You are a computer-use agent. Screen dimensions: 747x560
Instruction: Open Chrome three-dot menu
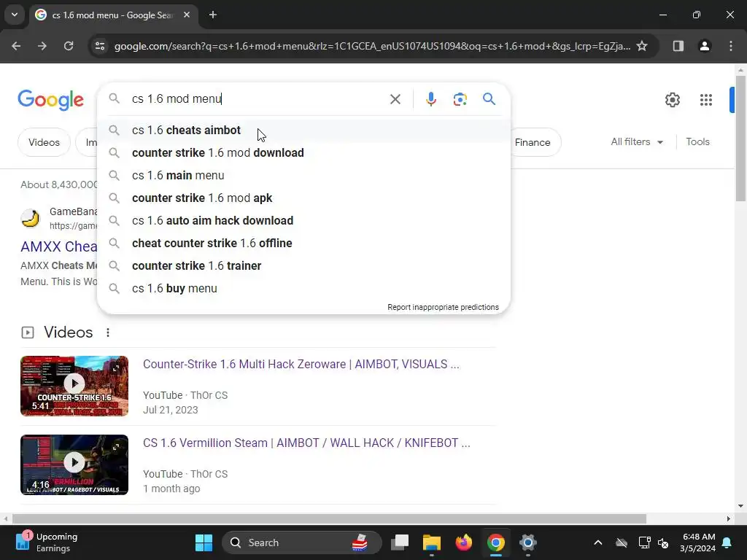point(731,46)
